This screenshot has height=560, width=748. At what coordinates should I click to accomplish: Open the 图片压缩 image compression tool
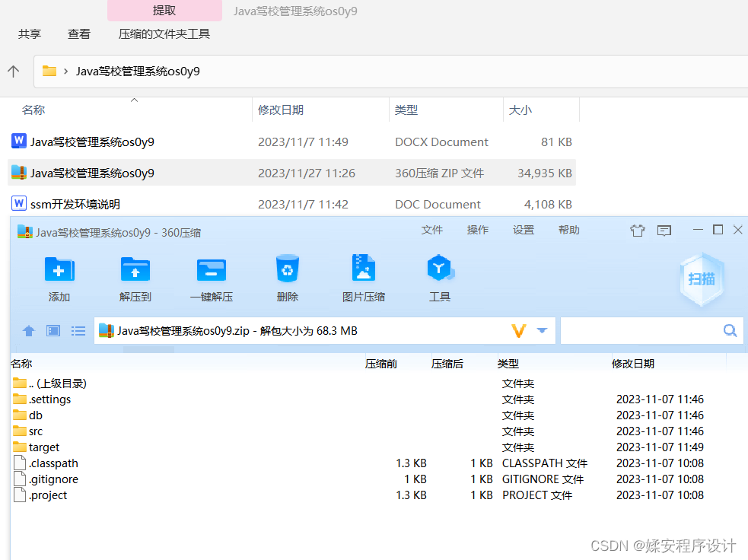[364, 268]
